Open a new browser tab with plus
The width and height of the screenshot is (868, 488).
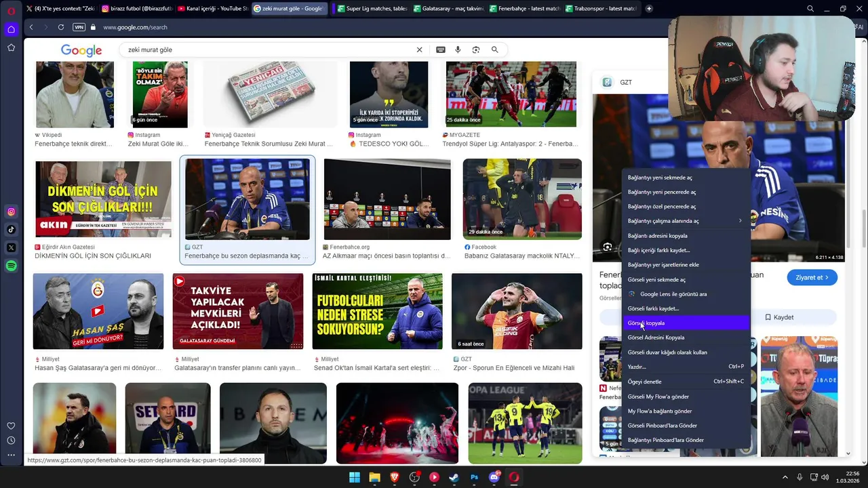pyautogui.click(x=649, y=9)
